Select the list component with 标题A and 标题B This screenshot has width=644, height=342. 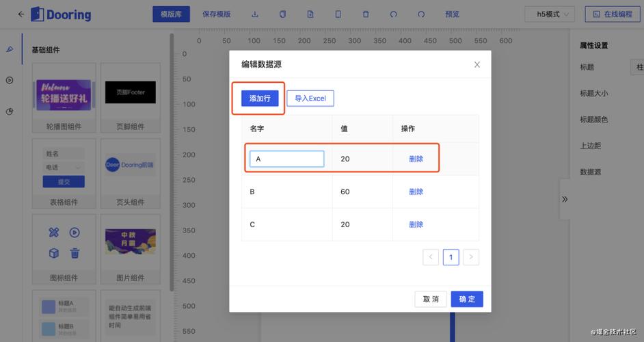click(64, 316)
